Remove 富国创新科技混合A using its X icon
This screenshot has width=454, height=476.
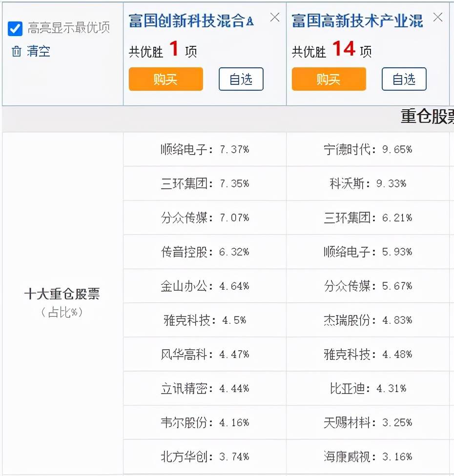click(x=275, y=18)
